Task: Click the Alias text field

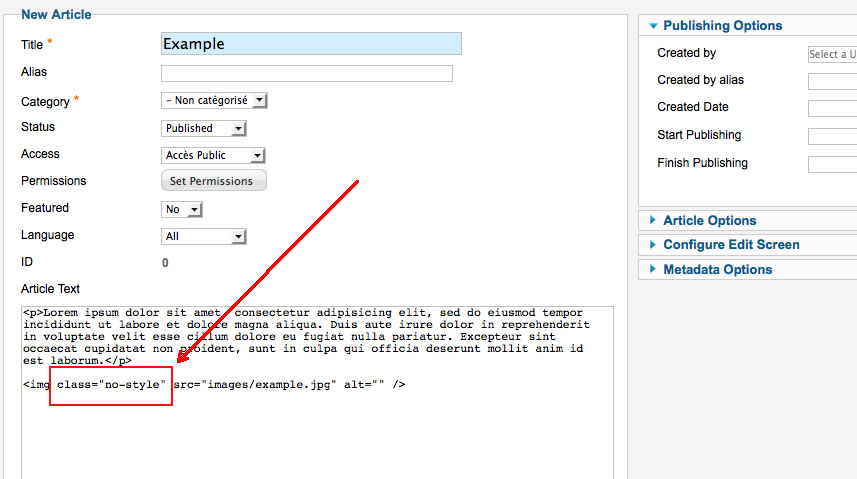Action: pos(306,73)
